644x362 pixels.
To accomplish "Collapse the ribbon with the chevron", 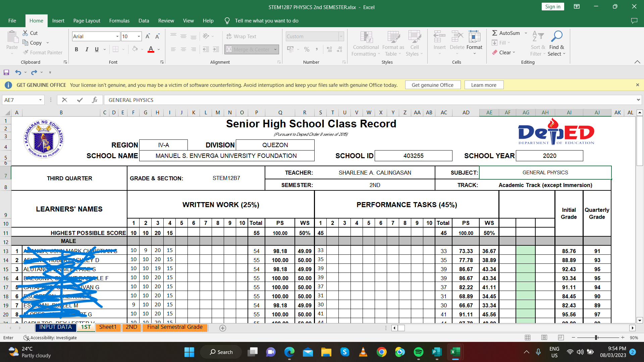I will click(x=637, y=62).
